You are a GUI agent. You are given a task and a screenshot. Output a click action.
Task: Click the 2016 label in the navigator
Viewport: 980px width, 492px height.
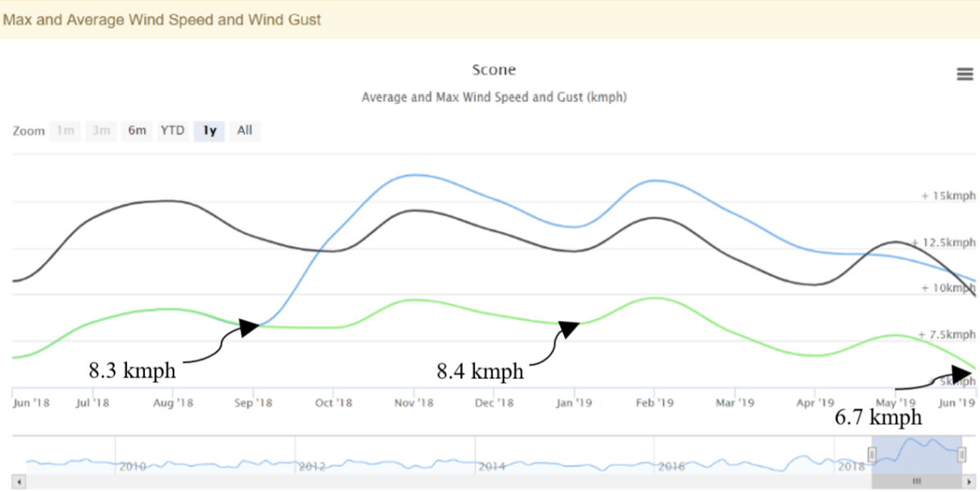pos(673,467)
